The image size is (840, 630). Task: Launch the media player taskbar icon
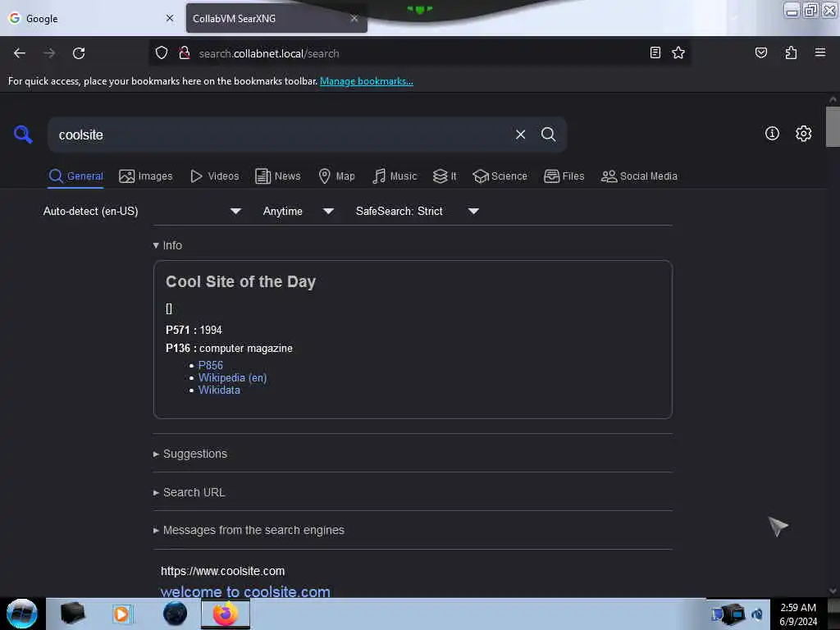[121, 614]
